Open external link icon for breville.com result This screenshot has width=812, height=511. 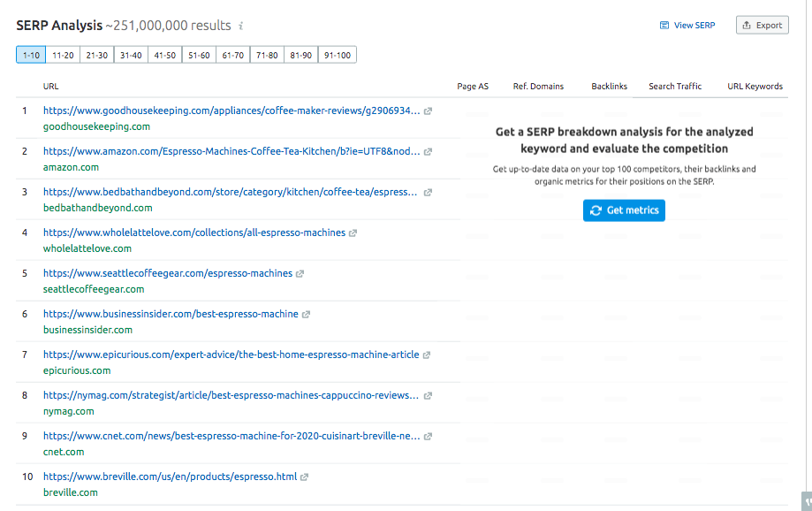pos(305,477)
